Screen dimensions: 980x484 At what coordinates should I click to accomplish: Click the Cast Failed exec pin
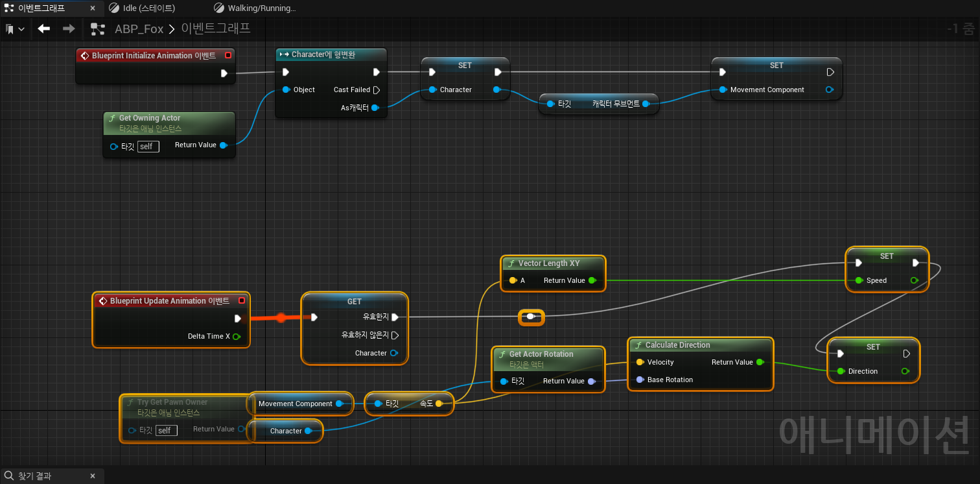pos(377,90)
